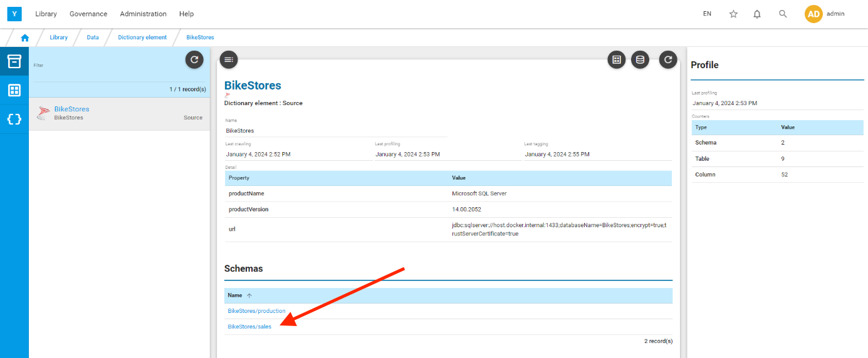Select the productVersion property cell

coord(248,209)
